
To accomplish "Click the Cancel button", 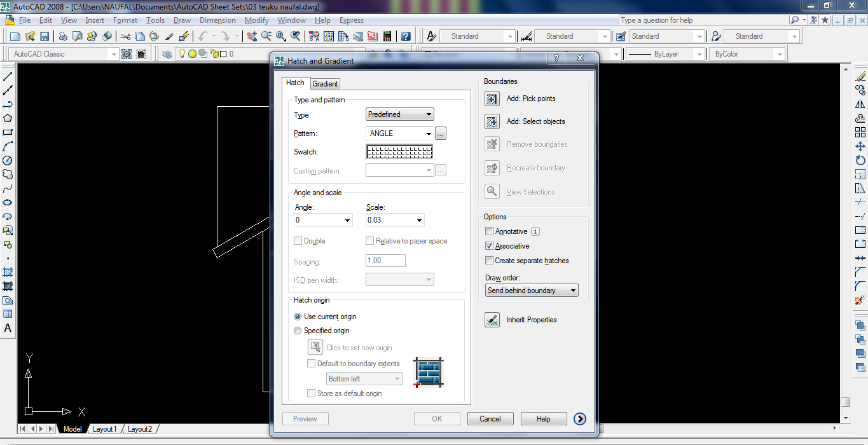I will coord(490,419).
